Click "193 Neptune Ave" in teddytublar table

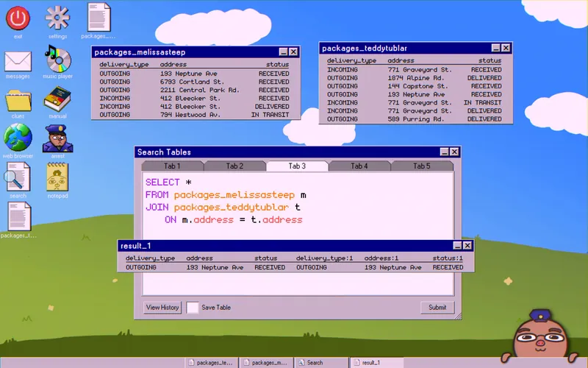(416, 95)
